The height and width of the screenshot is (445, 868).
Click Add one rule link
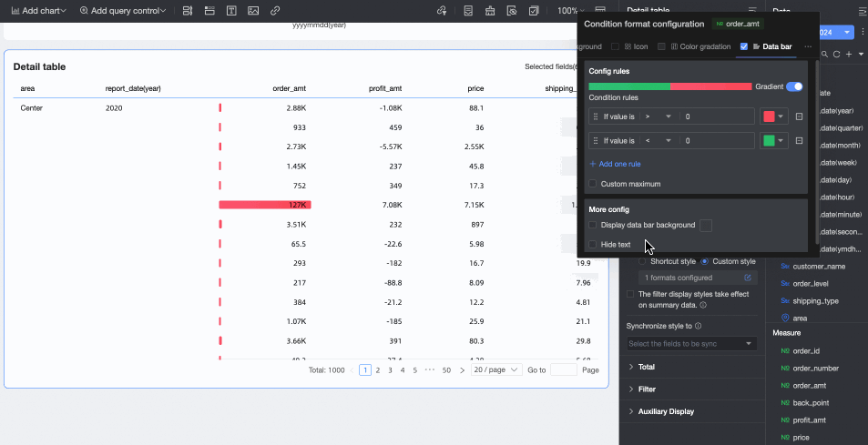coord(615,164)
